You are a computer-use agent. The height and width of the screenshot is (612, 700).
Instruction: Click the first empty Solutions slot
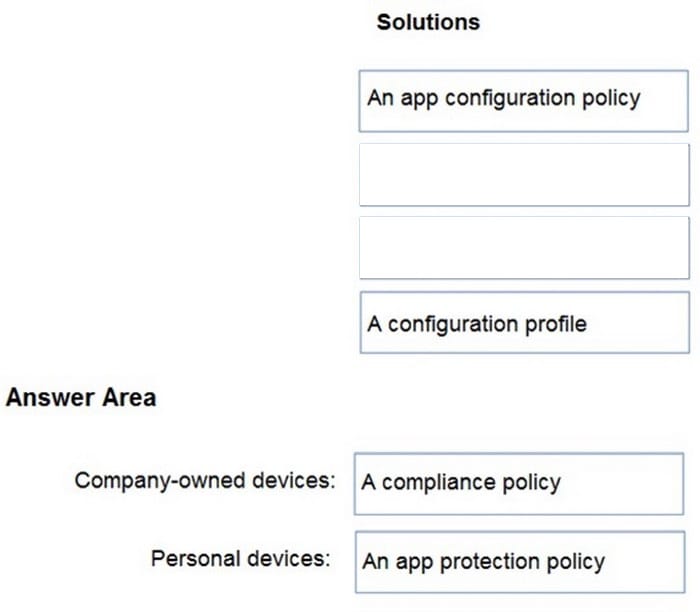[524, 175]
